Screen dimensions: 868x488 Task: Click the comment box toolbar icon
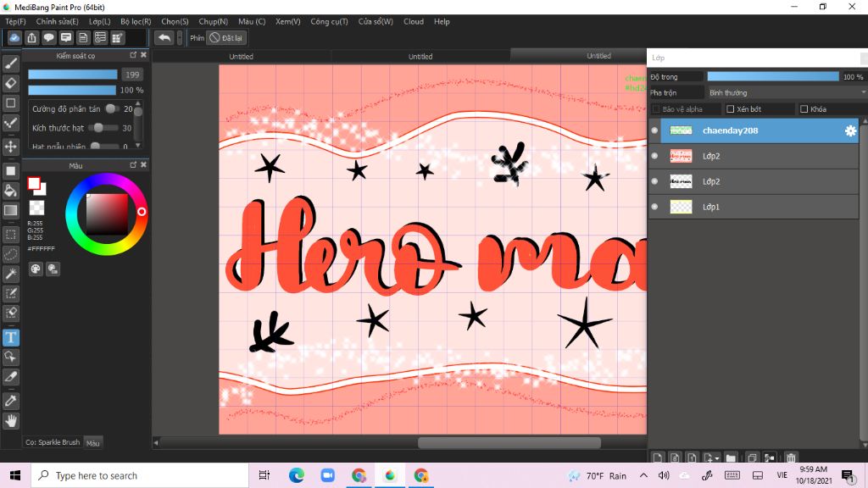(x=66, y=37)
